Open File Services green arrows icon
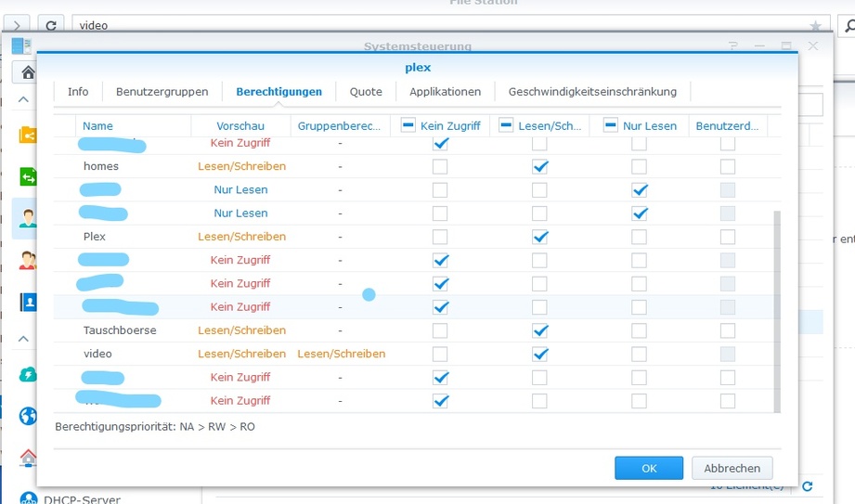 point(28,176)
